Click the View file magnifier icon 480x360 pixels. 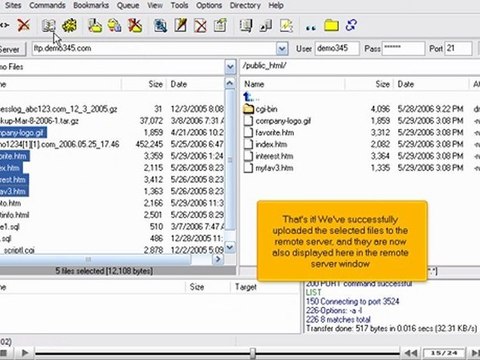click(x=160, y=26)
